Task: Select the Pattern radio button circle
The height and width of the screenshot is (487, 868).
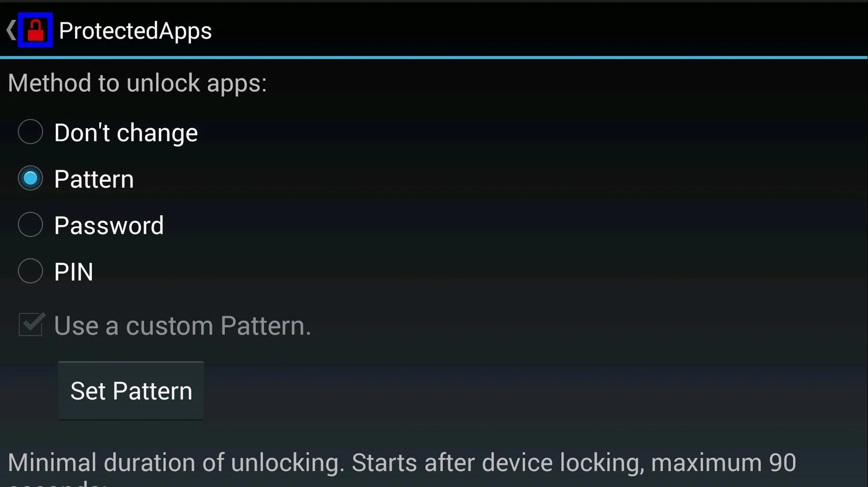Action: [30, 178]
